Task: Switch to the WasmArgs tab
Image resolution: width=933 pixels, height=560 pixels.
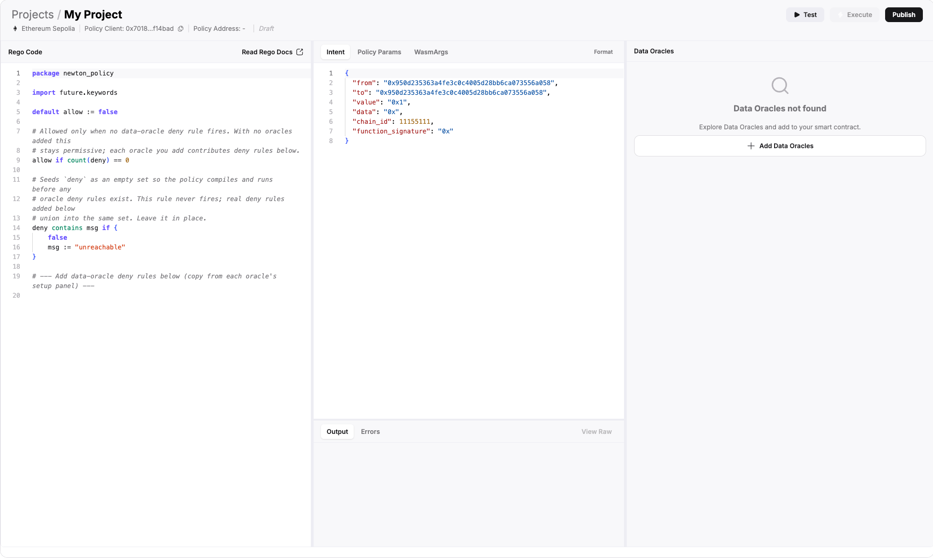Action: coord(431,52)
